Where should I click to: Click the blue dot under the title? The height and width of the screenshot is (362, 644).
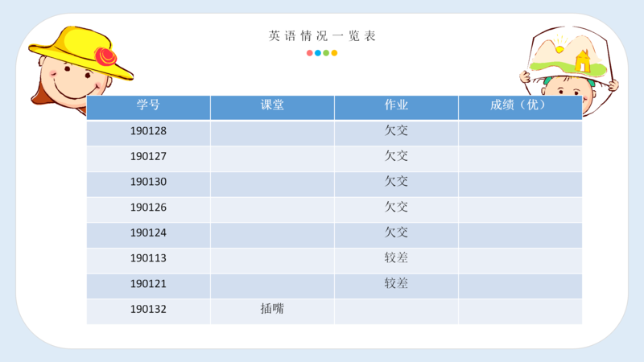coord(318,53)
